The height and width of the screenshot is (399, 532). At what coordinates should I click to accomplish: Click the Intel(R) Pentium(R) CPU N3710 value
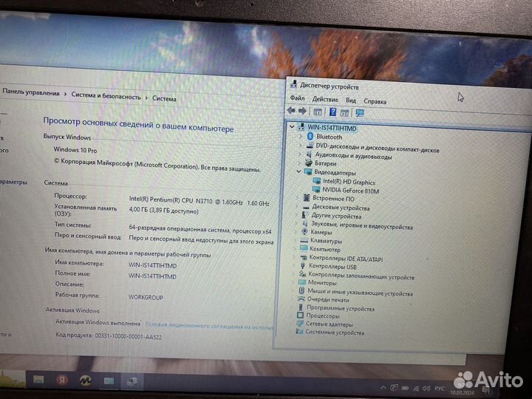(x=199, y=201)
